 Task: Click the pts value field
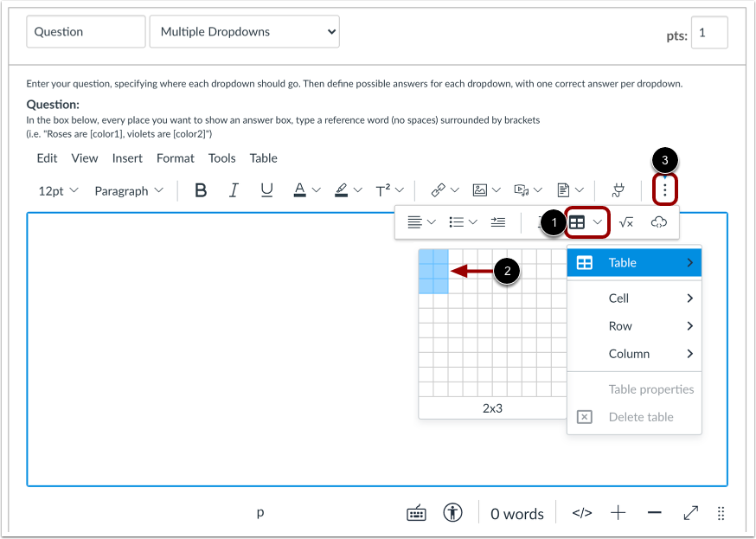coord(709,33)
